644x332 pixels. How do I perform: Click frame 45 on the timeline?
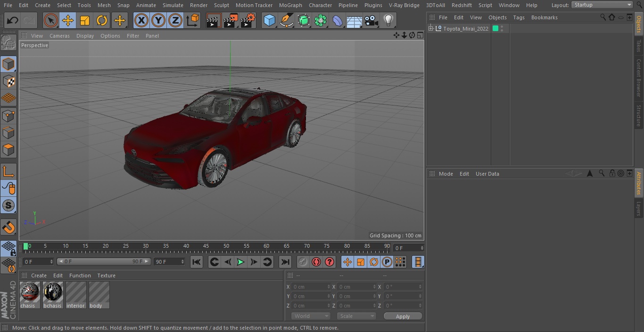point(206,246)
